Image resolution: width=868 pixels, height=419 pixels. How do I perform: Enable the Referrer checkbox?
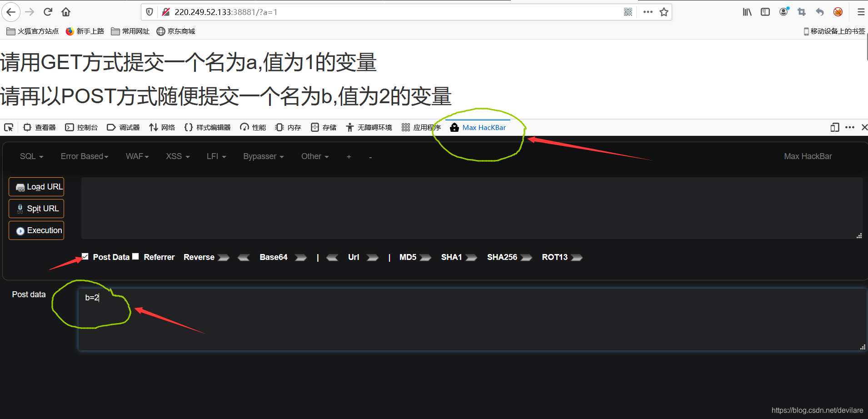tap(135, 256)
